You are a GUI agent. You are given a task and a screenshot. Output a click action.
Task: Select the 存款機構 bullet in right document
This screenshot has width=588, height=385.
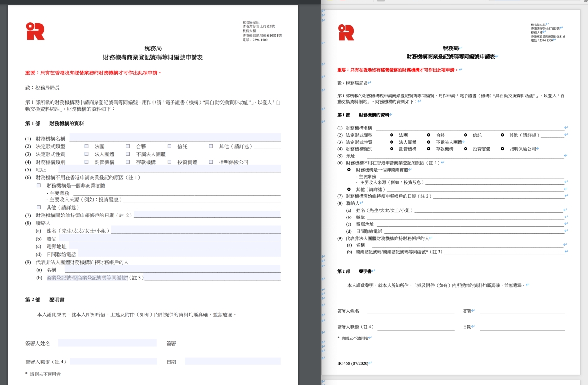click(429, 149)
